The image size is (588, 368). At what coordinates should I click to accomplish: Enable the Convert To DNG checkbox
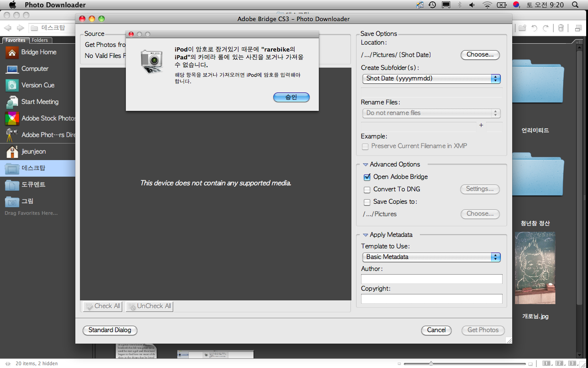point(367,190)
